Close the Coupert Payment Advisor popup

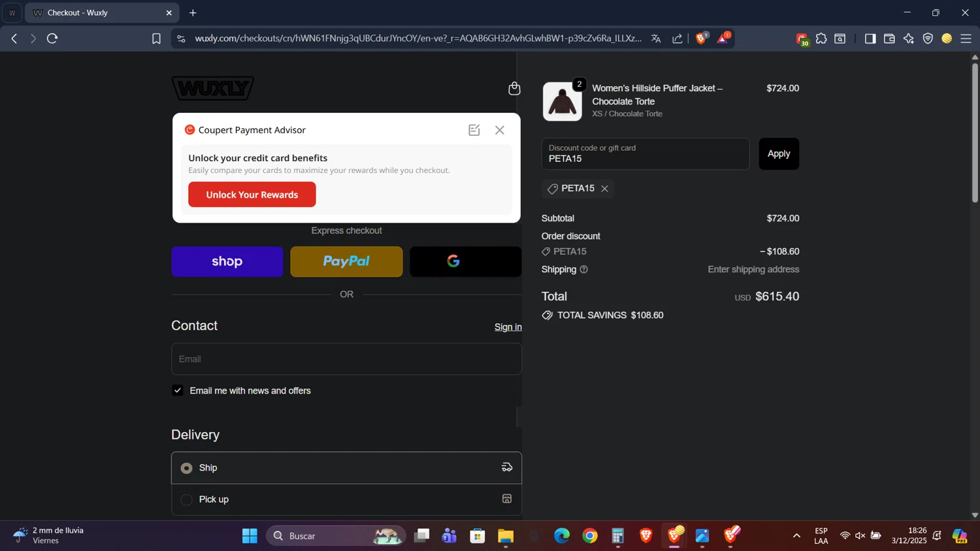500,130
